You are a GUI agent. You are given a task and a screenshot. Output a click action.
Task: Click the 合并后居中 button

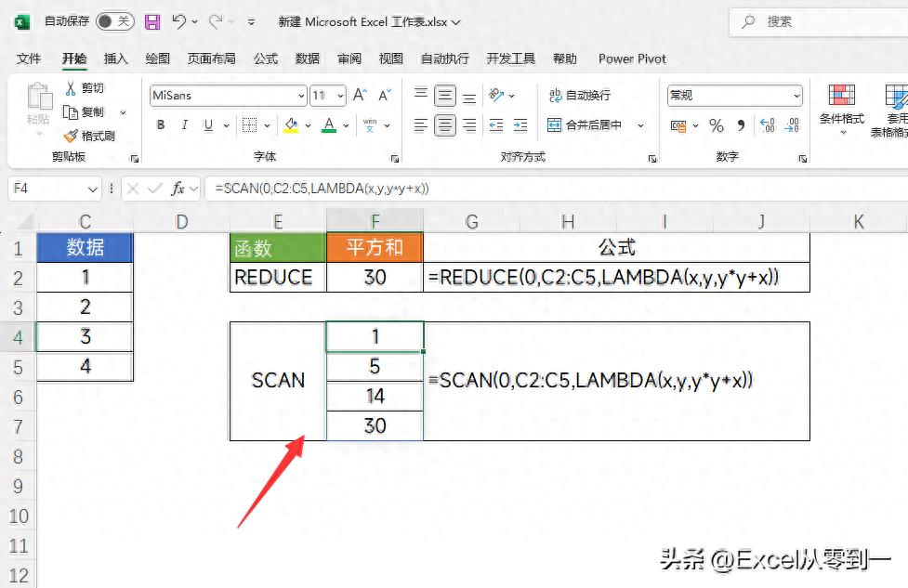point(585,125)
